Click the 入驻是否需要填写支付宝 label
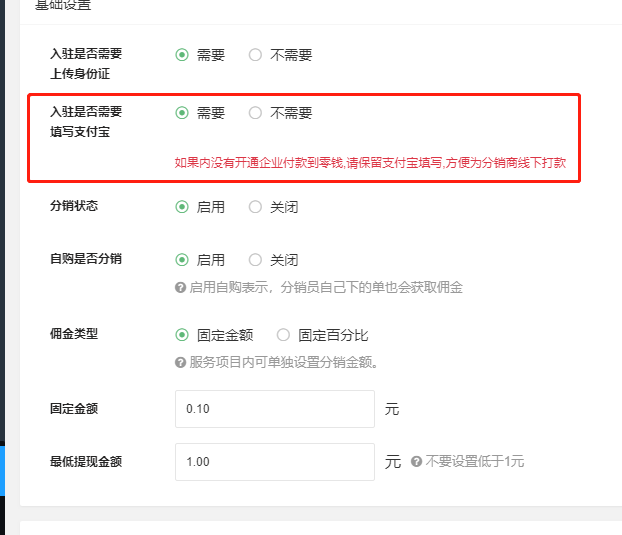 pyautogui.click(x=86, y=122)
